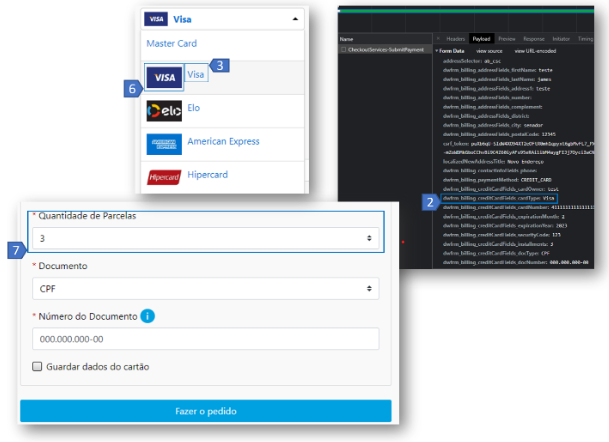This screenshot has width=609, height=442.
Task: Open the Quantidade de Parcelas dropdown
Action: [x=205, y=238]
